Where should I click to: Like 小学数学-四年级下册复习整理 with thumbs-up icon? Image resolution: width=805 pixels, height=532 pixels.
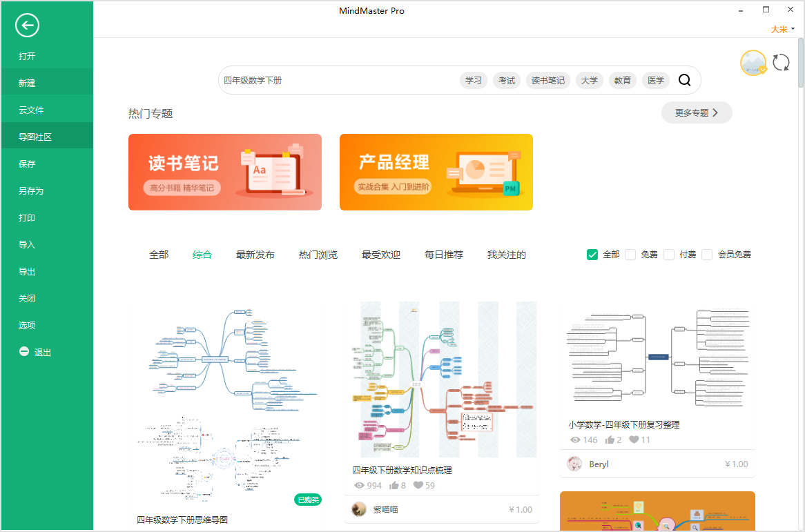pyautogui.click(x=610, y=440)
